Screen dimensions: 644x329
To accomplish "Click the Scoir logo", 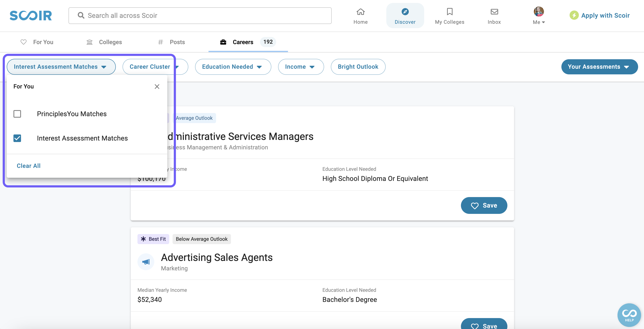I will click(30, 16).
